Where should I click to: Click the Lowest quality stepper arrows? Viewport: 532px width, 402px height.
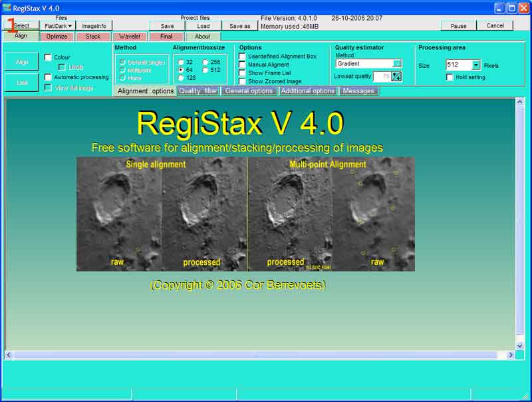pos(396,77)
